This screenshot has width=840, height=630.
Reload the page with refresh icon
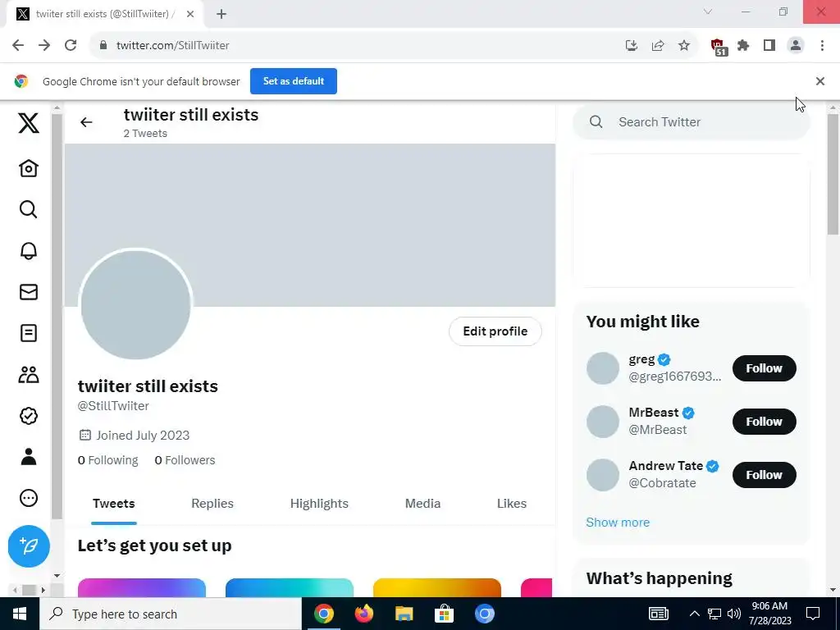(71, 46)
